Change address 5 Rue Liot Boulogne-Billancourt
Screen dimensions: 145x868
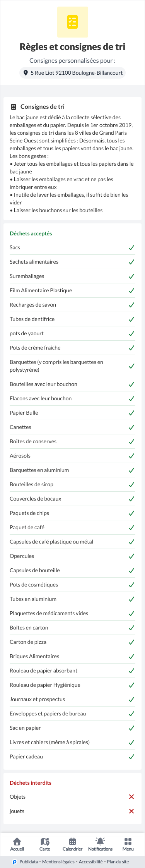[x=72, y=73]
